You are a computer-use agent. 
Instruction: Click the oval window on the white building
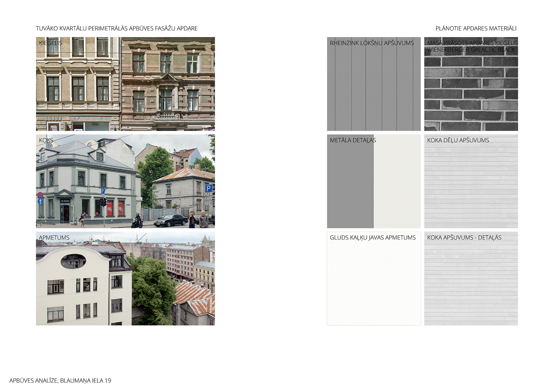tap(73, 261)
